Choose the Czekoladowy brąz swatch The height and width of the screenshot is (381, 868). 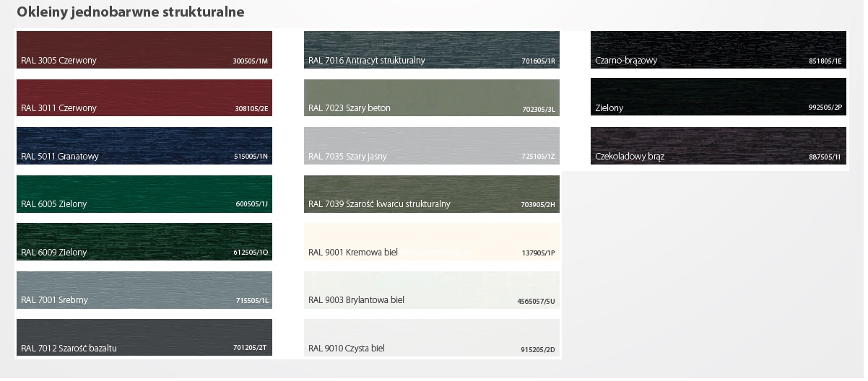(x=718, y=145)
